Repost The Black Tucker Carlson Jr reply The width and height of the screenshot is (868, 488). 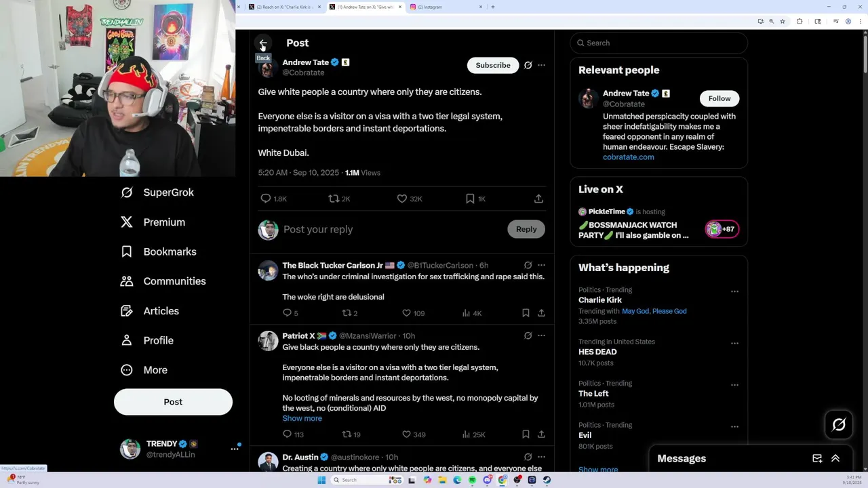click(x=350, y=313)
